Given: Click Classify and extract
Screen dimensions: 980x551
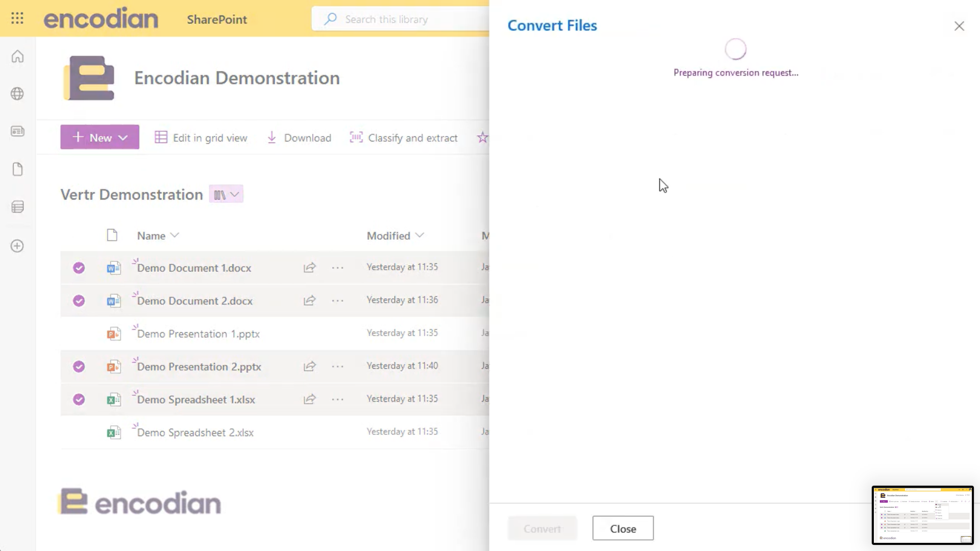Looking at the screenshot, I should (404, 138).
